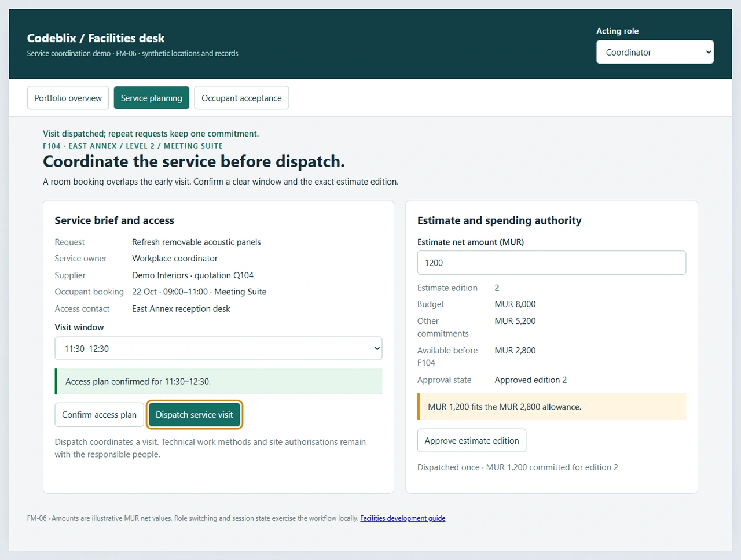Click the 'Service brief and access' heading
The height and width of the screenshot is (560, 741).
pyautogui.click(x=115, y=220)
